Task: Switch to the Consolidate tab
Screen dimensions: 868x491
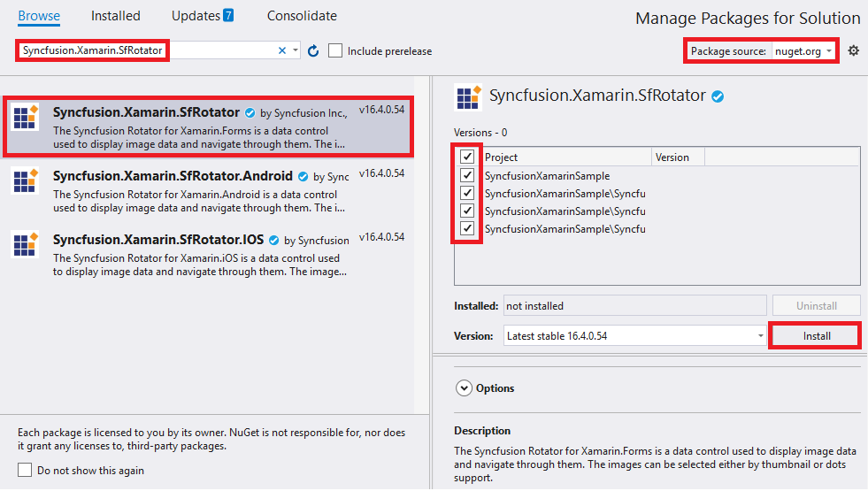Action: [302, 16]
